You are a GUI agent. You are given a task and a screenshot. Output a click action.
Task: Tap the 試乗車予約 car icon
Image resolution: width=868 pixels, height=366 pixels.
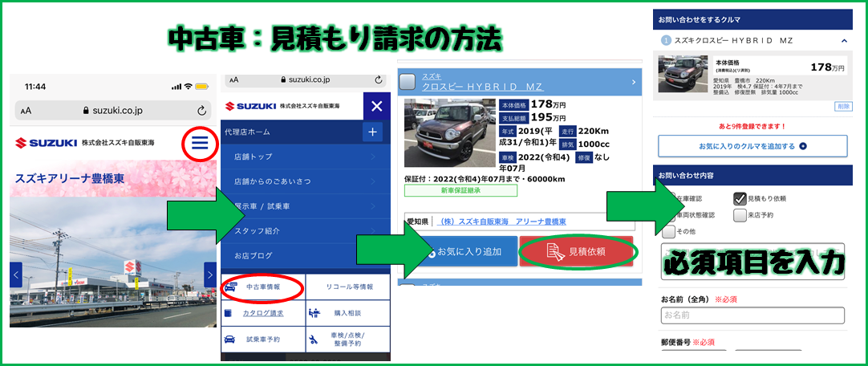pyautogui.click(x=229, y=340)
